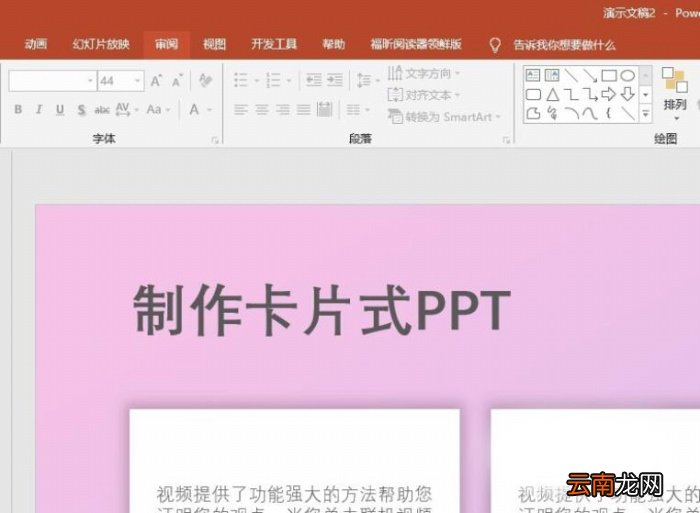The height and width of the screenshot is (513, 700).
Task: Select the arc shape
Action: 571,114
